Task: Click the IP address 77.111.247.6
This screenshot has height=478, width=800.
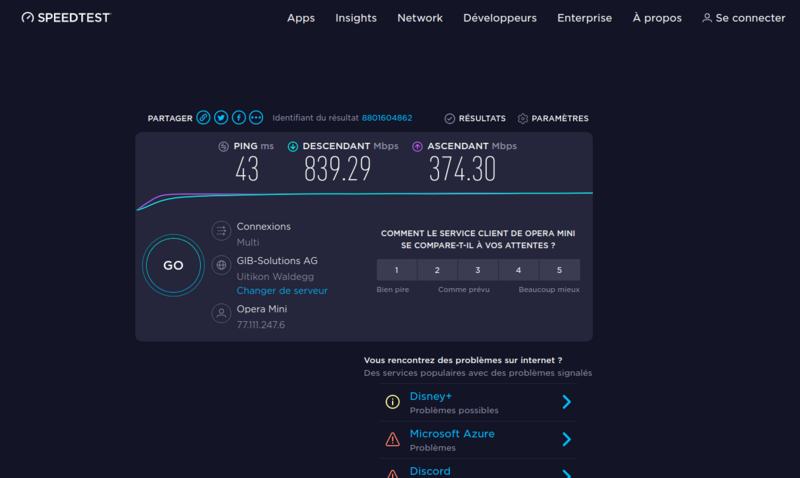Action: tap(261, 325)
